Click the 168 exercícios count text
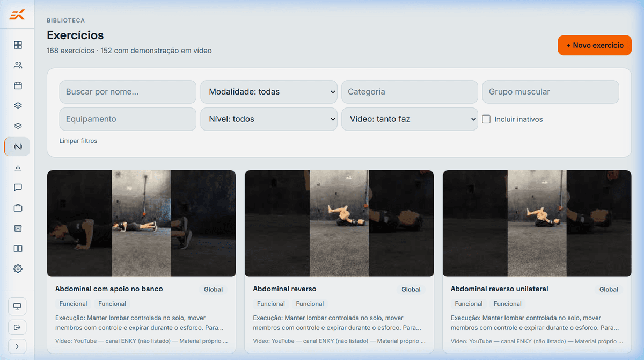The image size is (644, 360). click(70, 51)
